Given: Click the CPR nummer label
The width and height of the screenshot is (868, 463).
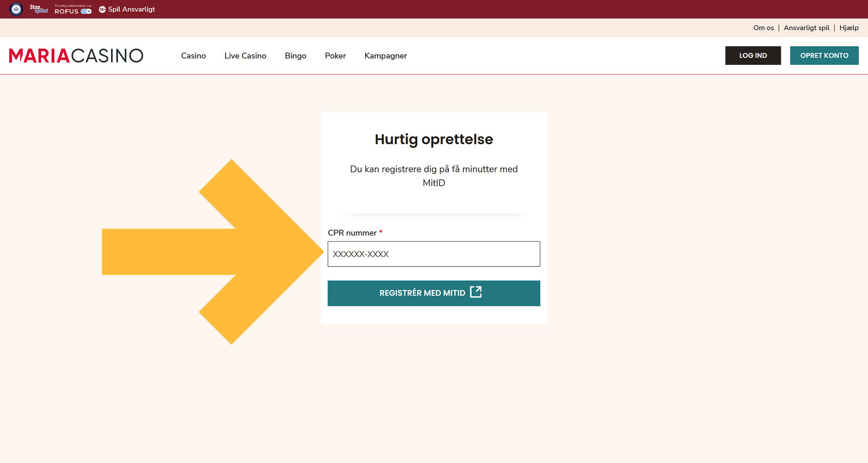Looking at the screenshot, I should pyautogui.click(x=352, y=233).
